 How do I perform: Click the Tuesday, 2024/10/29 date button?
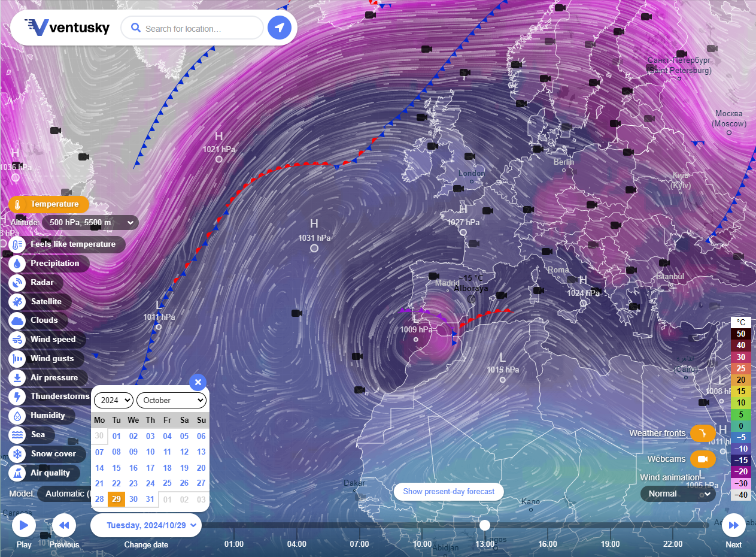146,525
